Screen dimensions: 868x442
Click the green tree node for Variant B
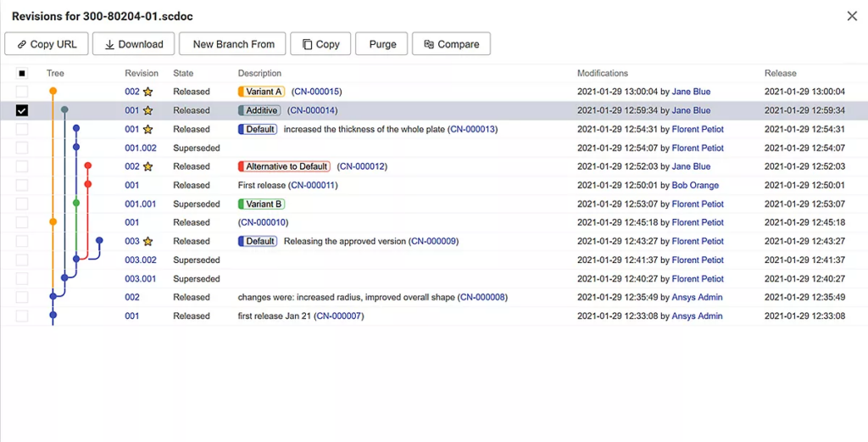75,204
